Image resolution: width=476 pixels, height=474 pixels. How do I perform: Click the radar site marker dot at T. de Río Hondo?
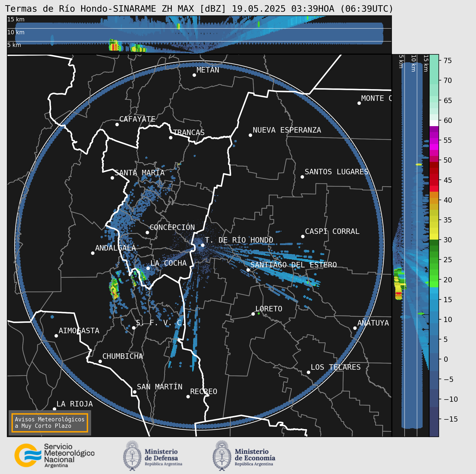[203, 245]
